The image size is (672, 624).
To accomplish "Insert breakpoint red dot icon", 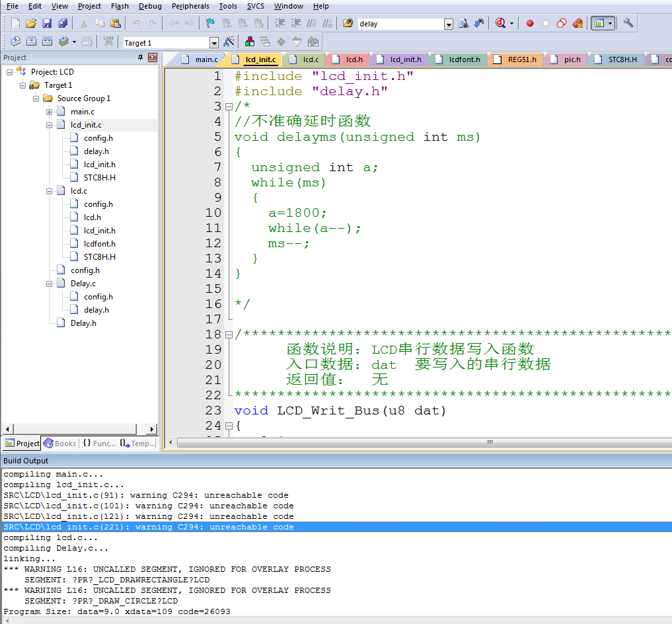I will pyautogui.click(x=530, y=23).
